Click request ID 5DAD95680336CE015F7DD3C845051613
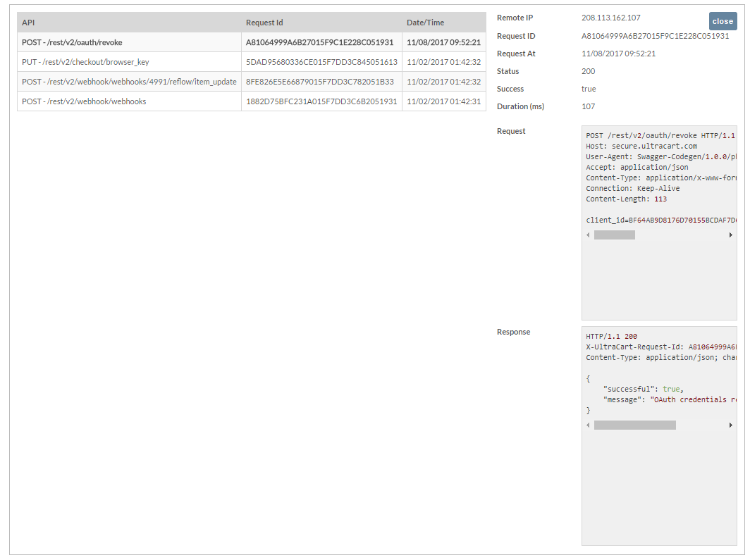 point(321,62)
